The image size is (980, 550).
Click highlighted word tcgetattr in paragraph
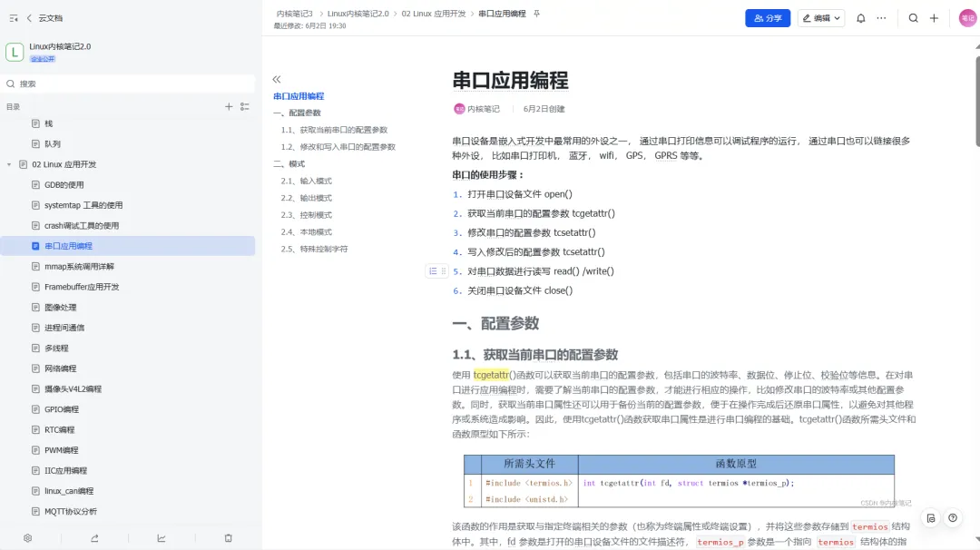pos(491,375)
